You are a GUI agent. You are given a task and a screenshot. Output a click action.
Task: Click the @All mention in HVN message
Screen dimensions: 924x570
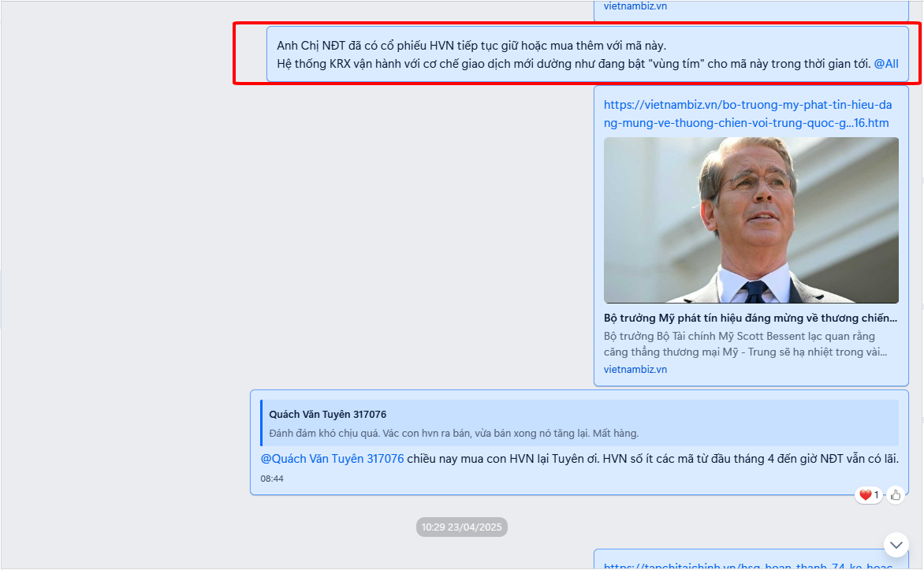[x=885, y=64]
